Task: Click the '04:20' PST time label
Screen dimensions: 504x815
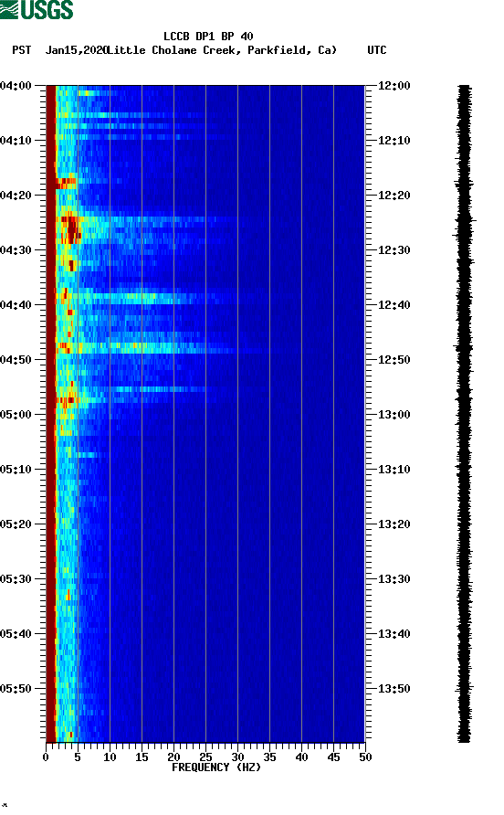Action: click(16, 196)
